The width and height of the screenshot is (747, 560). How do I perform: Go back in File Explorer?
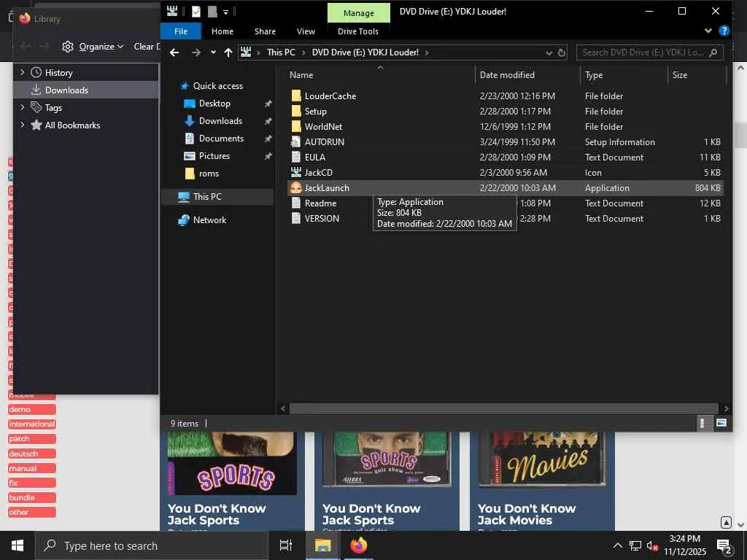(174, 52)
